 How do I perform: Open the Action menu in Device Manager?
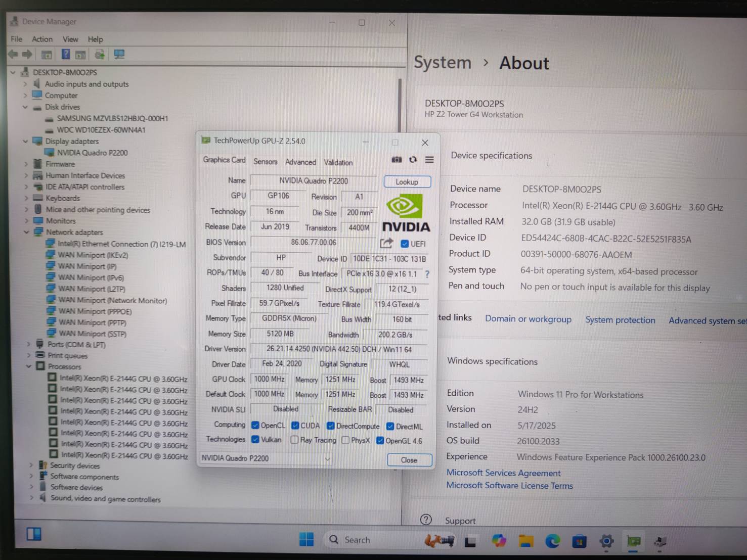click(42, 39)
